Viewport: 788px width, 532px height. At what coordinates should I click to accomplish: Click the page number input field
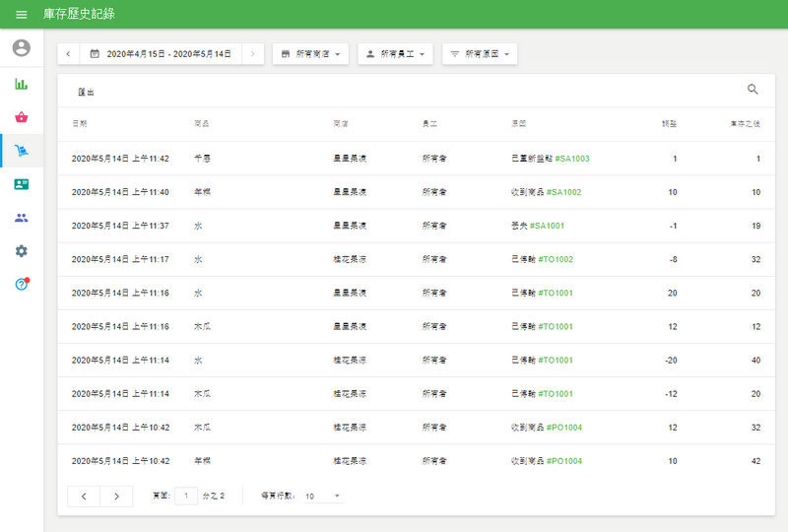(x=185, y=496)
